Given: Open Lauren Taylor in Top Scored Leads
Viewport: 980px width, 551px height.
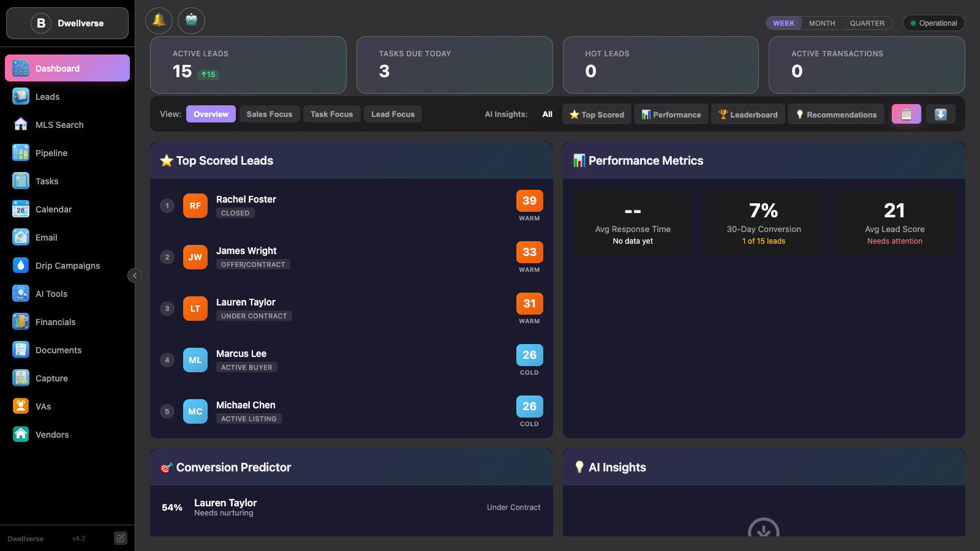Looking at the screenshot, I should (352, 309).
